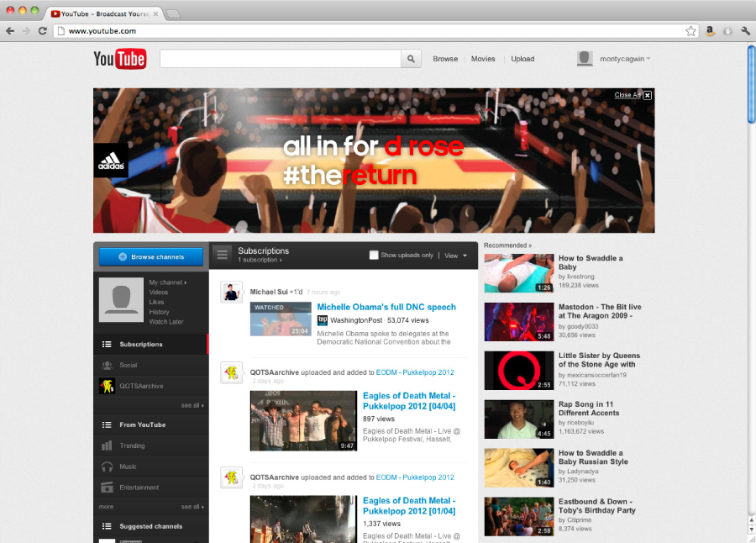Viewport: 756px width, 543px height.
Task: Select Subscriptions in the sidebar
Action: tap(151, 344)
